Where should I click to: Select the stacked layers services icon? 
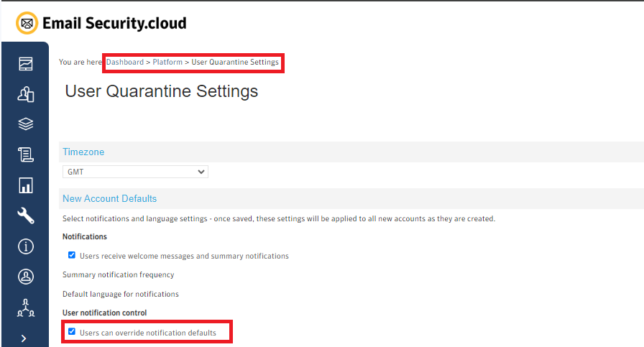click(26, 124)
